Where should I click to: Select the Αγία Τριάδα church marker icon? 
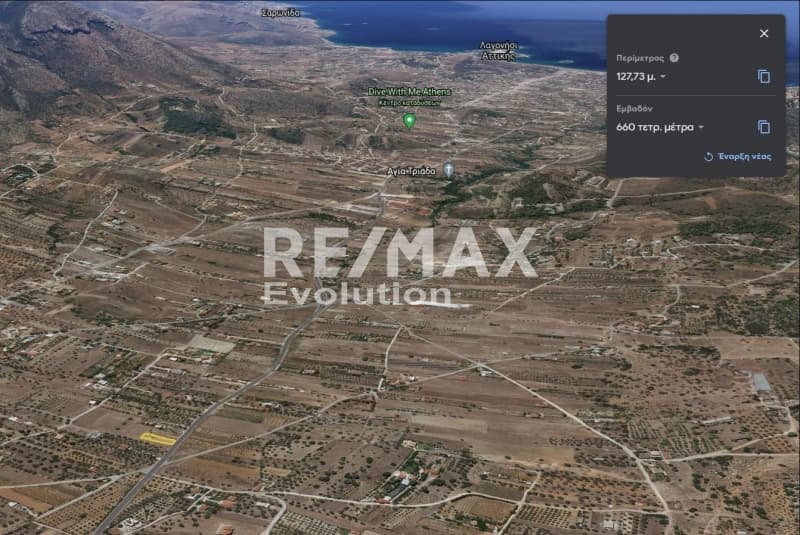(x=448, y=170)
